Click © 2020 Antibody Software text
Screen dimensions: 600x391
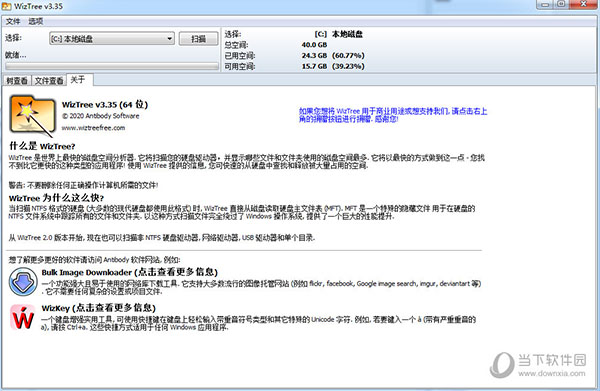point(101,116)
